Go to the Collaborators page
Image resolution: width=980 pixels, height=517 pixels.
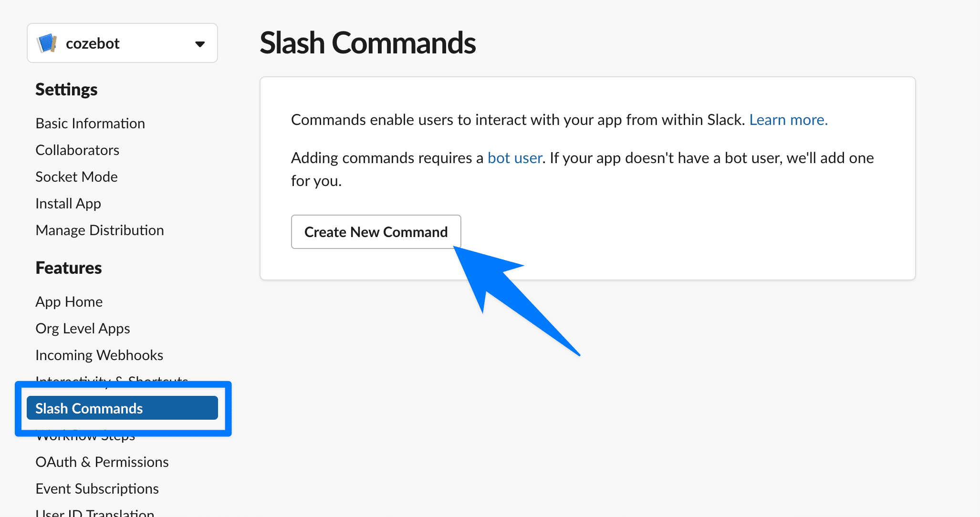77,150
